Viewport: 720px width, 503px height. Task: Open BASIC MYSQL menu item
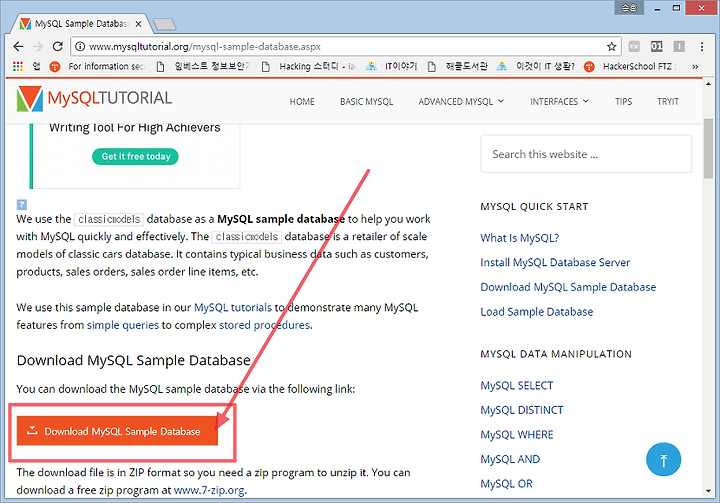[x=366, y=102]
